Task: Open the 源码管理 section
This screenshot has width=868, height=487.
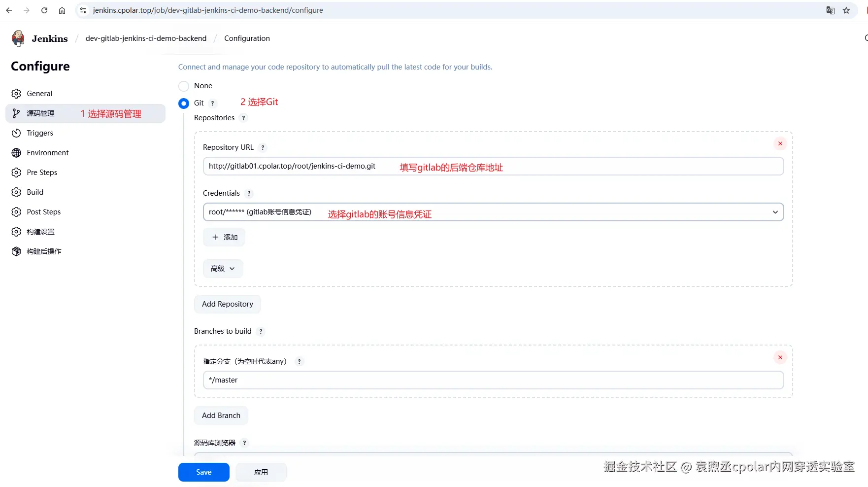Action: click(x=85, y=113)
